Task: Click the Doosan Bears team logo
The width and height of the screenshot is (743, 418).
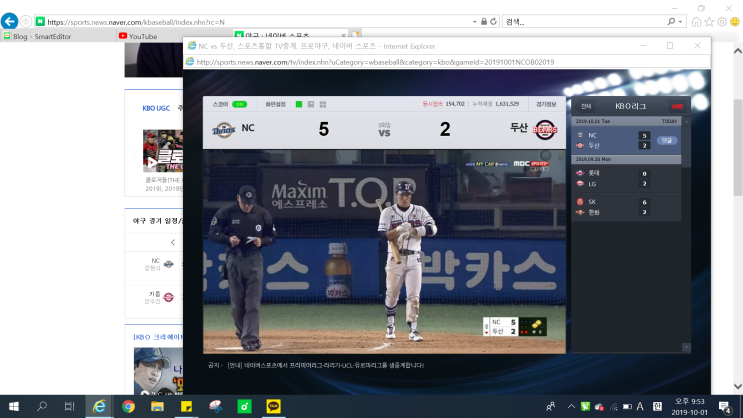Action: pyautogui.click(x=545, y=129)
